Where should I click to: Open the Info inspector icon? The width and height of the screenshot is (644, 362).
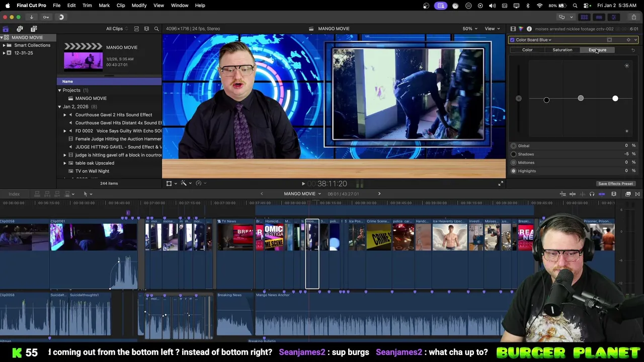[x=529, y=29]
